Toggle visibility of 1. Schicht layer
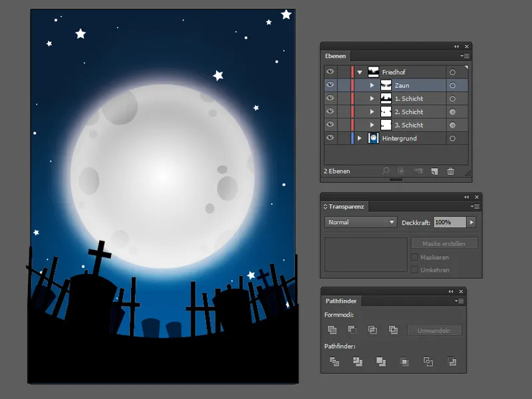 click(x=330, y=98)
